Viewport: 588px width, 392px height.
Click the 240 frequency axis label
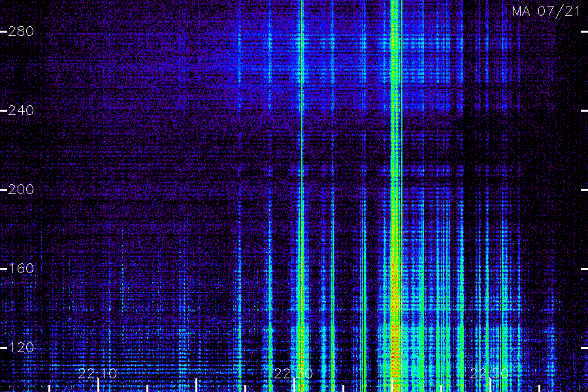(x=21, y=110)
